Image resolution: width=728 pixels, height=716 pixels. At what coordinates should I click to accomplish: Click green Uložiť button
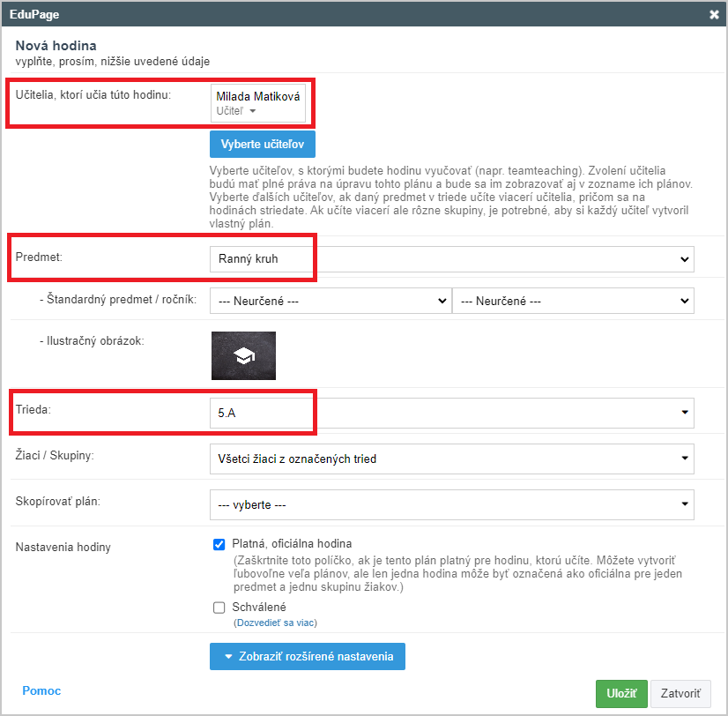621,694
